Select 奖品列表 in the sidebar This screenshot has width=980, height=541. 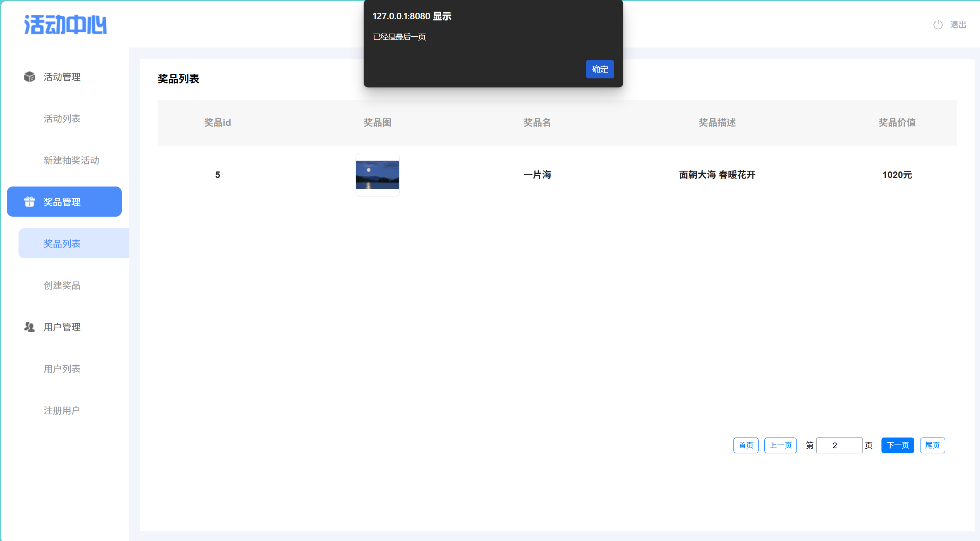[62, 244]
